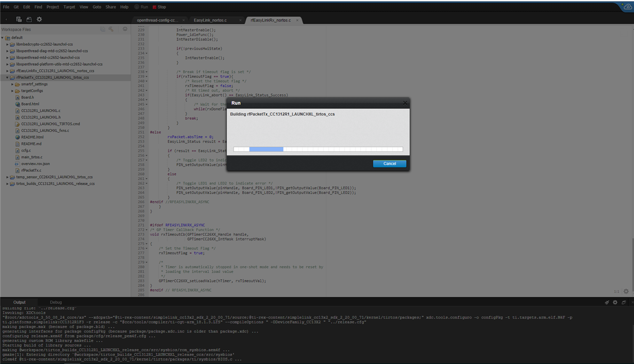
Task: Open the Target menu
Action: pos(69,7)
